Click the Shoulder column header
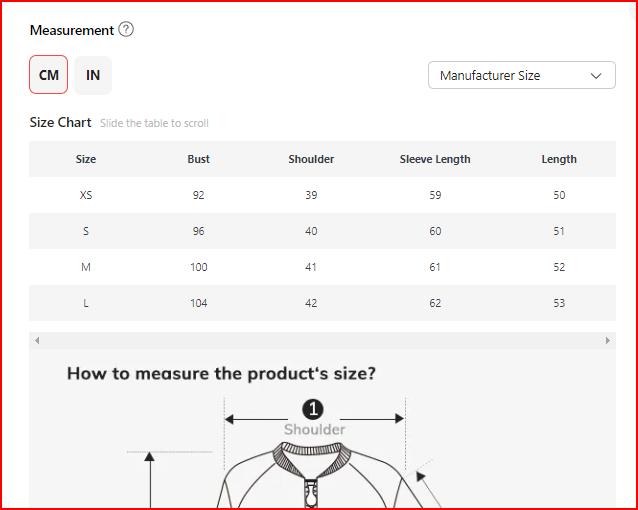This screenshot has height=510, width=638. 311,159
